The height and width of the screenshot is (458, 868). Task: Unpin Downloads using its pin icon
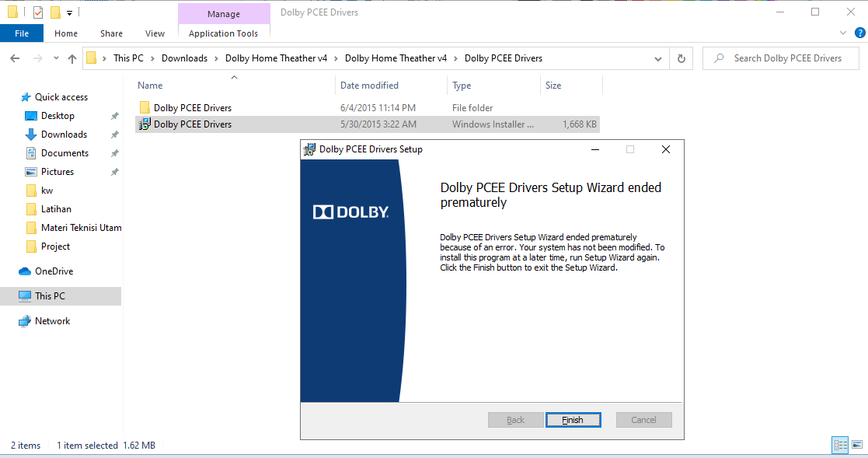114,135
